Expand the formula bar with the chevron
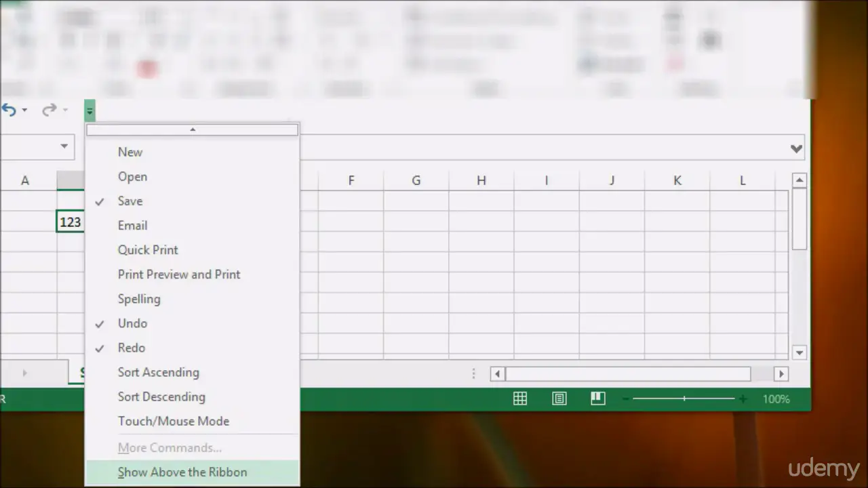868x488 pixels. [x=797, y=148]
